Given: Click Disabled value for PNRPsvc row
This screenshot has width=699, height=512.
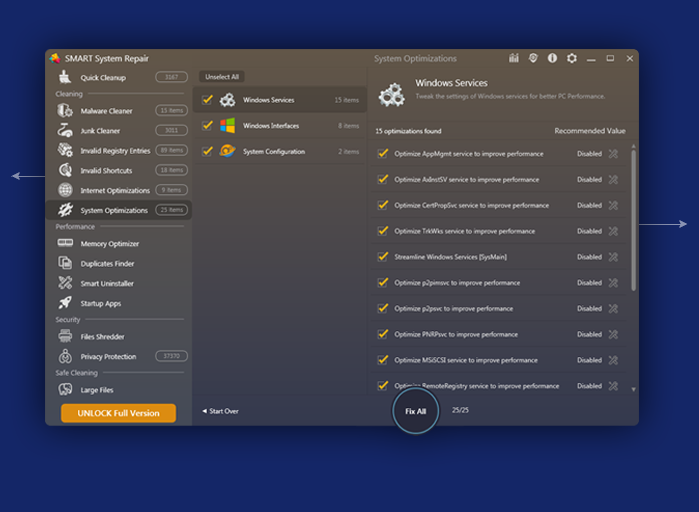Looking at the screenshot, I should [589, 334].
